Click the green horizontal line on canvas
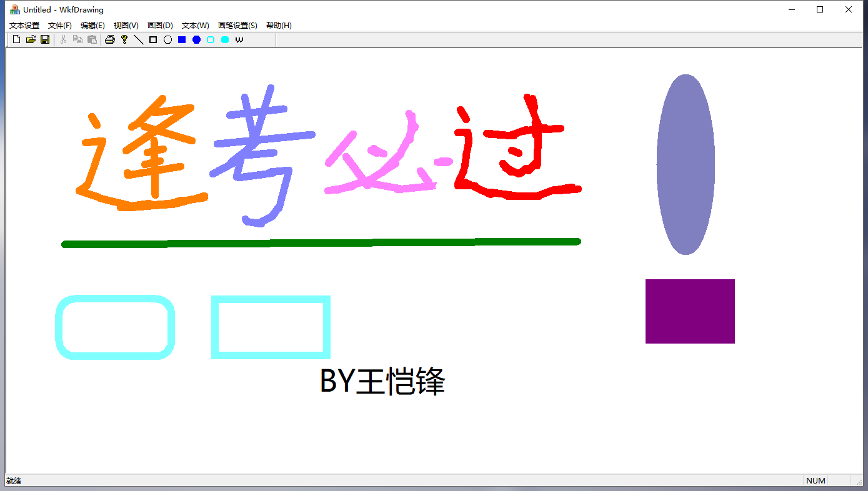This screenshot has height=491, width=868. tap(321, 243)
